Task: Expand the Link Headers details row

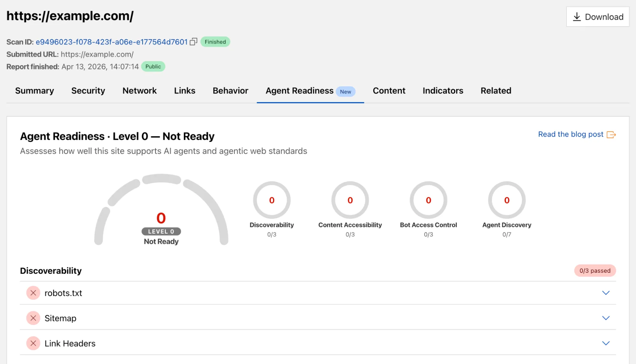Action: [x=606, y=343]
